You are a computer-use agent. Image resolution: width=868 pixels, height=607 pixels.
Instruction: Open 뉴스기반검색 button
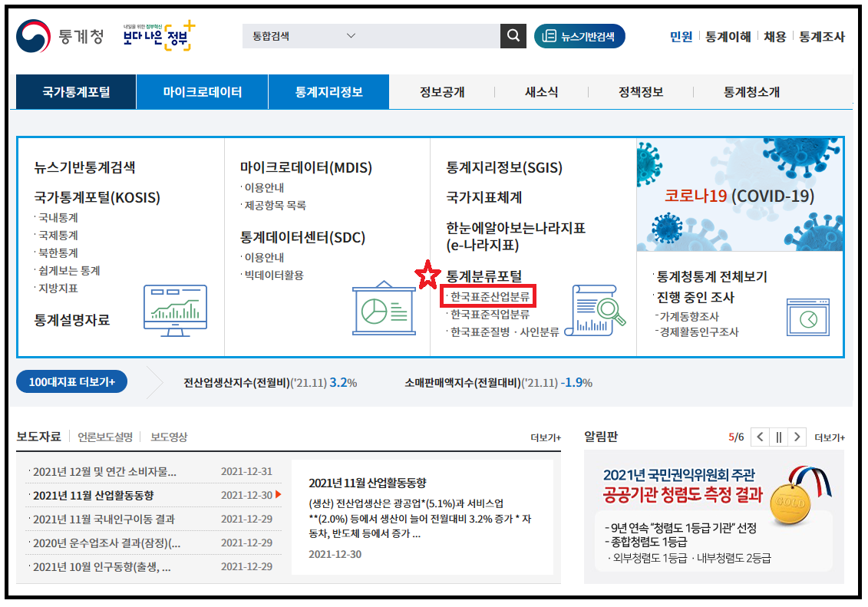(579, 37)
